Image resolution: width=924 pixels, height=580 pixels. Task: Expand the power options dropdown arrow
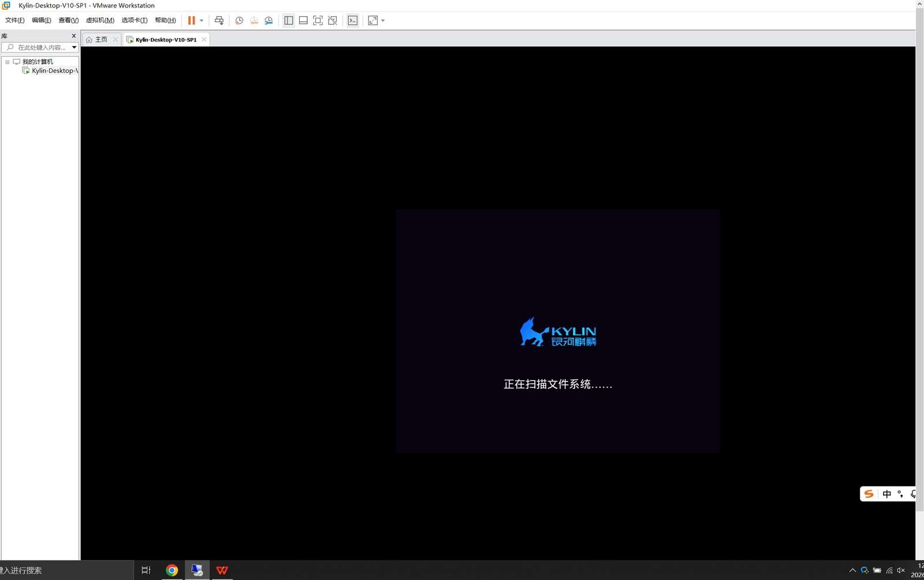(x=202, y=20)
